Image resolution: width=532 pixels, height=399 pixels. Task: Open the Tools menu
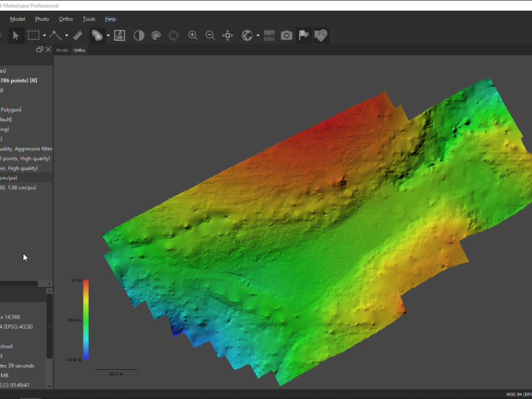tap(88, 19)
